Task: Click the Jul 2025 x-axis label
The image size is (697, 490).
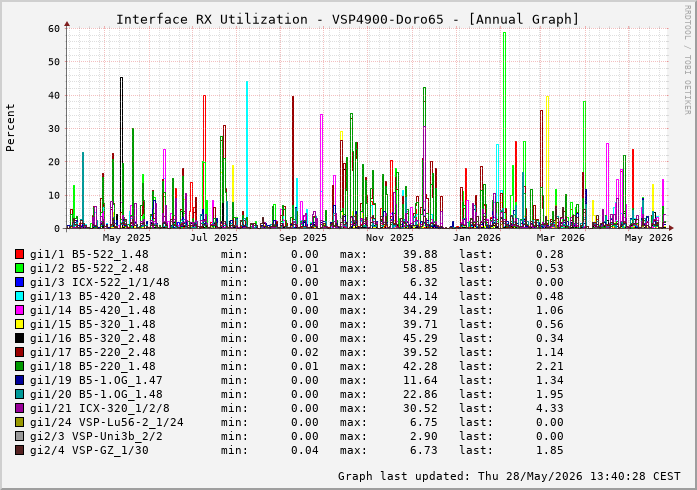Action: pos(214,238)
